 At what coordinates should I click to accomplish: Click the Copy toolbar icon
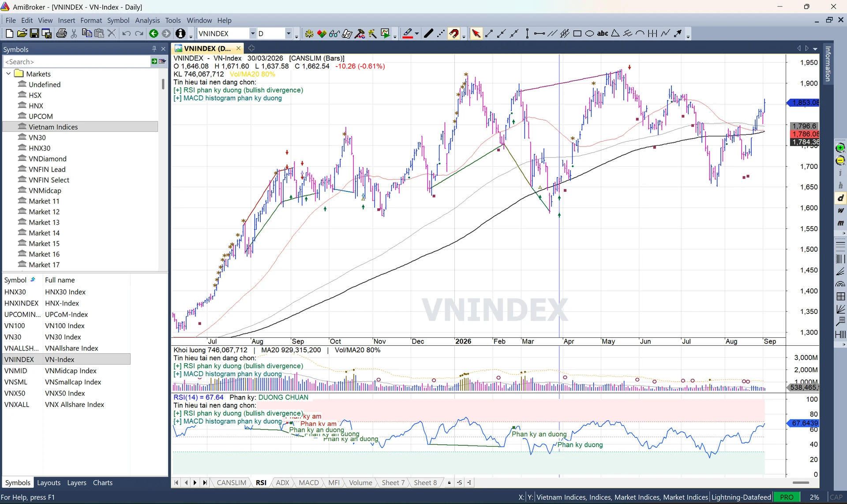(x=86, y=34)
